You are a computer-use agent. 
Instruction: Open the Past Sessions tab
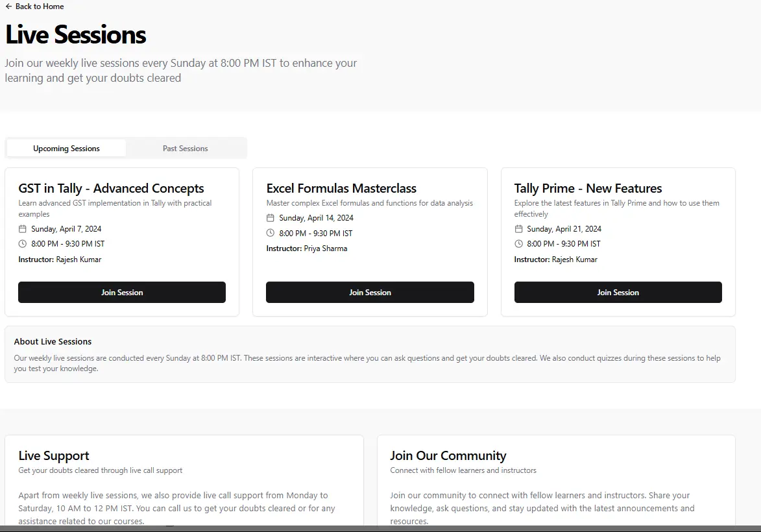point(186,148)
